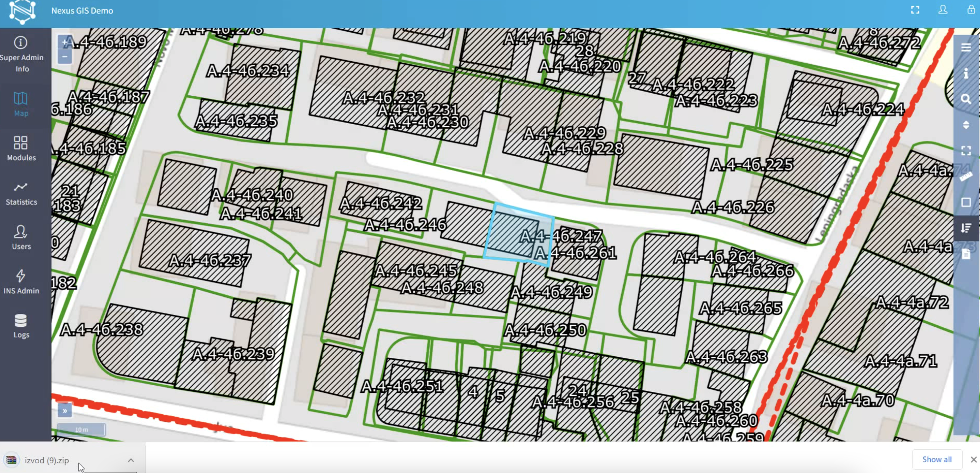The image size is (980, 473).
Task: Expand the bottom-left map panel arrows
Action: (65, 410)
